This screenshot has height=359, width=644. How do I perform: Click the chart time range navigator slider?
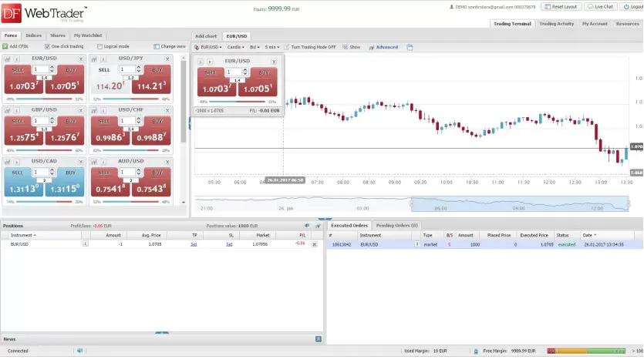tap(520, 203)
